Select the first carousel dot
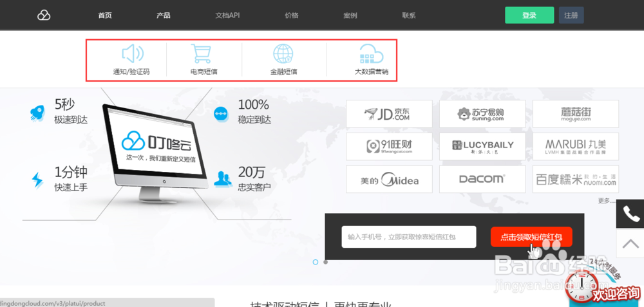The height and width of the screenshot is (307, 644). [316, 262]
